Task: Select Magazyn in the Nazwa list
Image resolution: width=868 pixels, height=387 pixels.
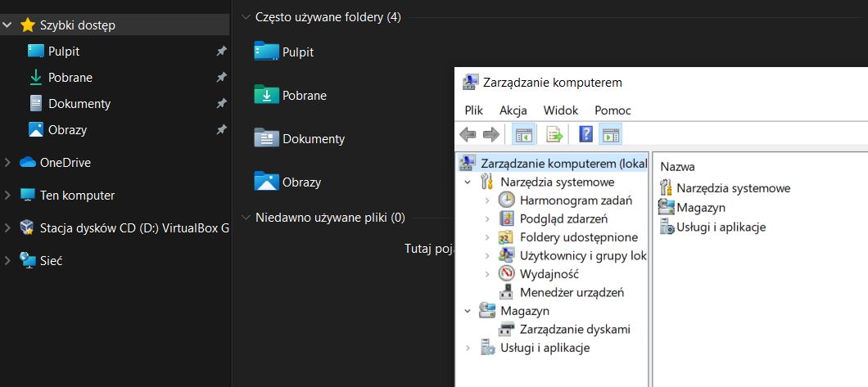Action: coord(692,207)
